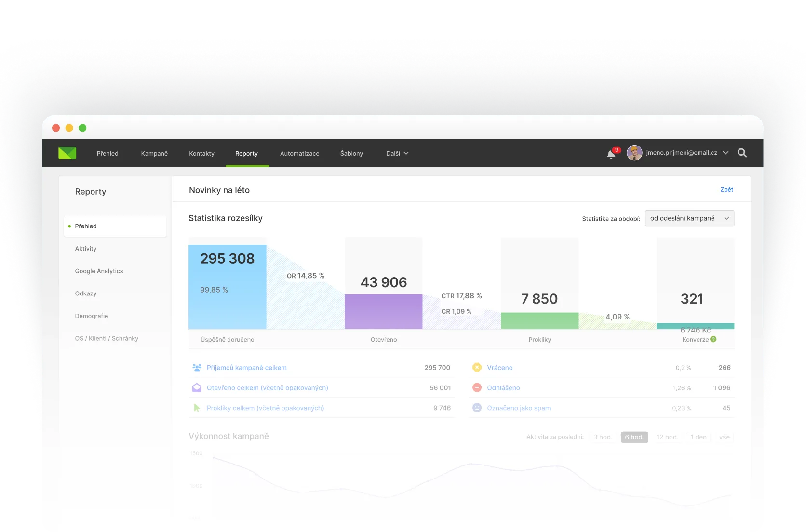
Task: Click the opened envelope icon
Action: (197, 387)
